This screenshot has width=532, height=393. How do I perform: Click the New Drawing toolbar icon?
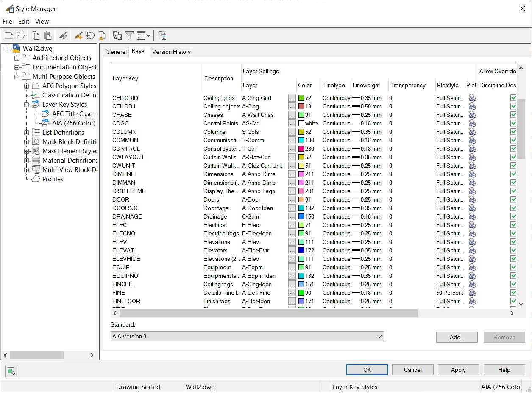9,36
